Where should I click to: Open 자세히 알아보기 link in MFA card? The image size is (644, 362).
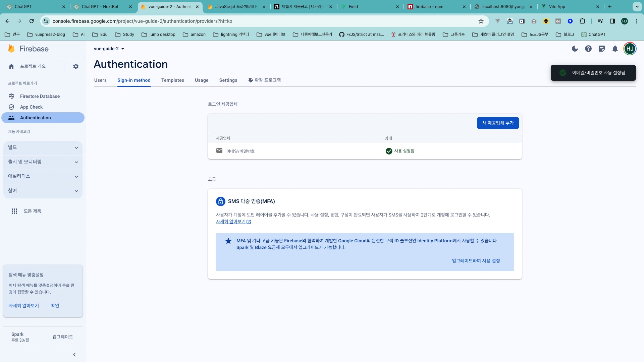tap(233, 222)
